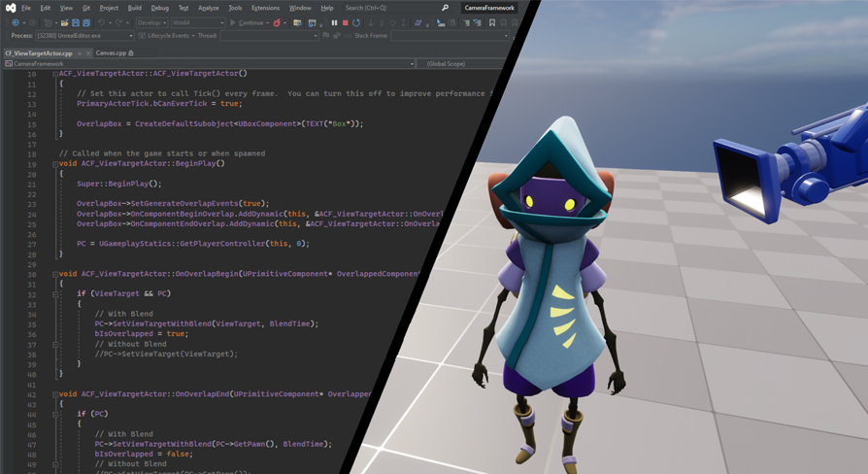868x474 pixels.
Task: Click the Redo arrow icon
Action: point(118,22)
